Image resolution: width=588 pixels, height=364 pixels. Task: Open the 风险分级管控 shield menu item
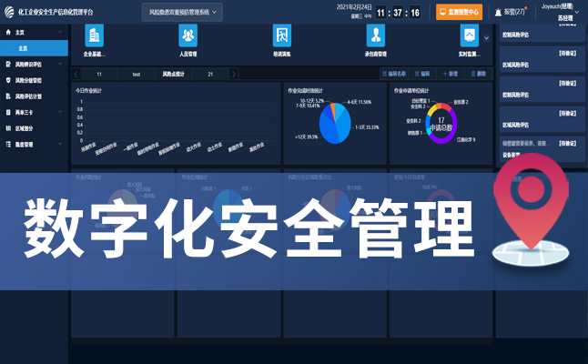point(34,80)
